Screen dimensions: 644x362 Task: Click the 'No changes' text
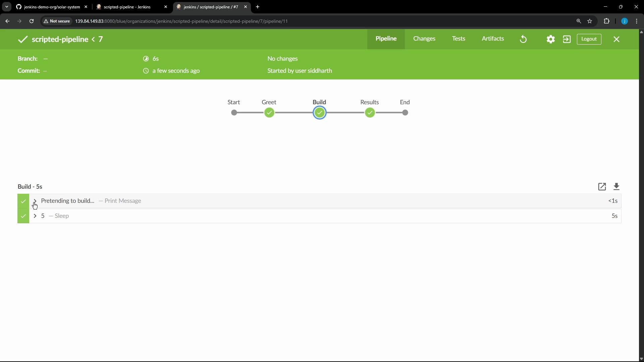(x=282, y=59)
